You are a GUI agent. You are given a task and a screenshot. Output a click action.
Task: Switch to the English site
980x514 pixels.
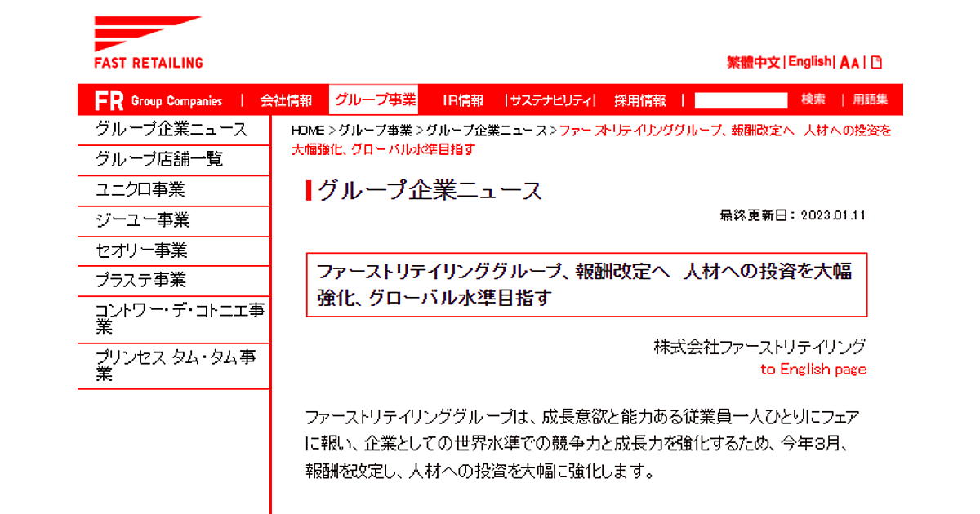click(x=809, y=62)
